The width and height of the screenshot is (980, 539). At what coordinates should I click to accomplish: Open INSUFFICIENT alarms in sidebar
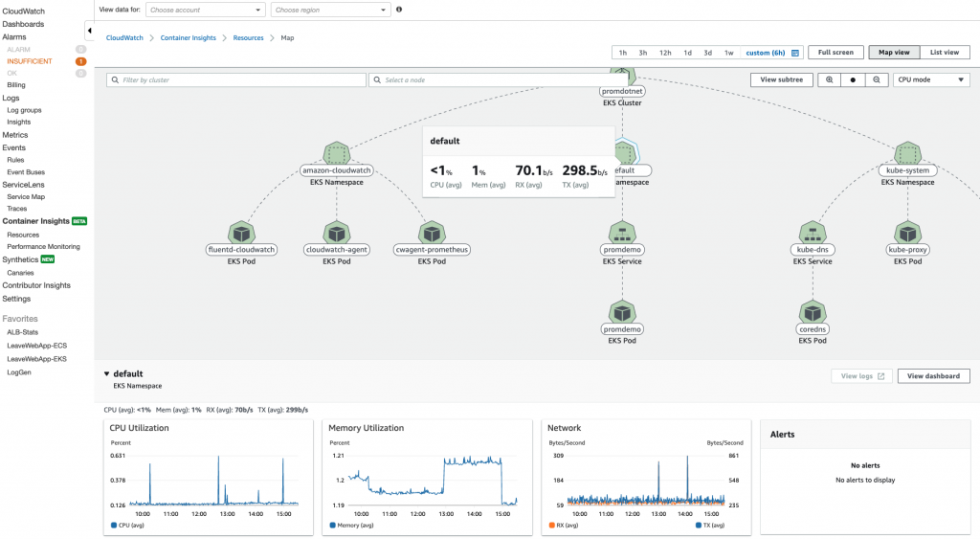(30, 61)
